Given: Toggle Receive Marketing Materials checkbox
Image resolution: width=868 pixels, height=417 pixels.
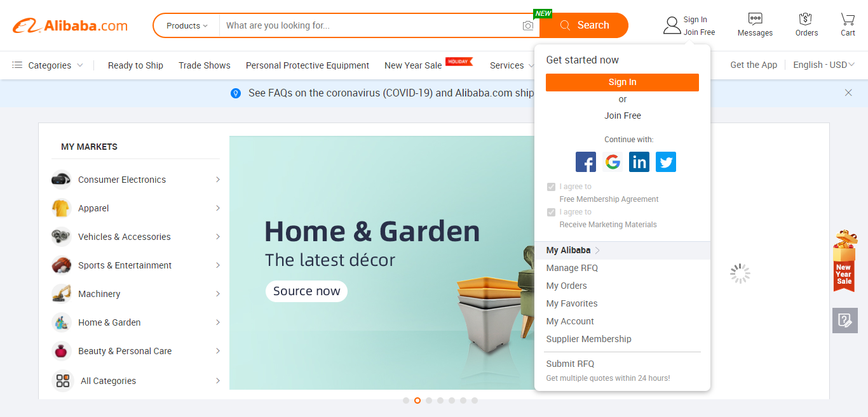Looking at the screenshot, I should [551, 212].
